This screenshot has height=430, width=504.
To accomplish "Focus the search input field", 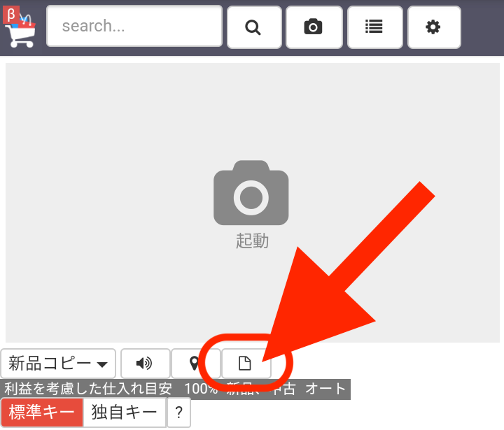I will click(x=134, y=26).
